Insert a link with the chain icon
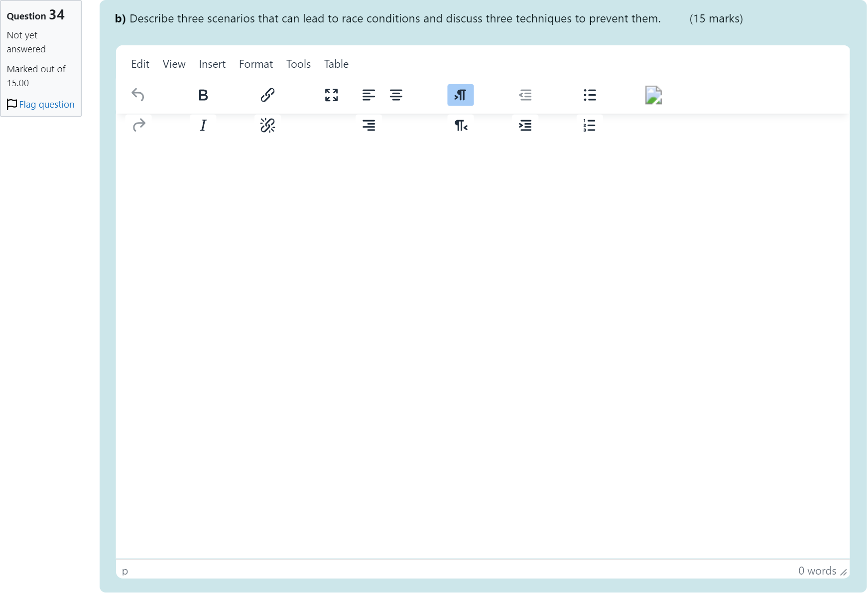 (x=267, y=95)
